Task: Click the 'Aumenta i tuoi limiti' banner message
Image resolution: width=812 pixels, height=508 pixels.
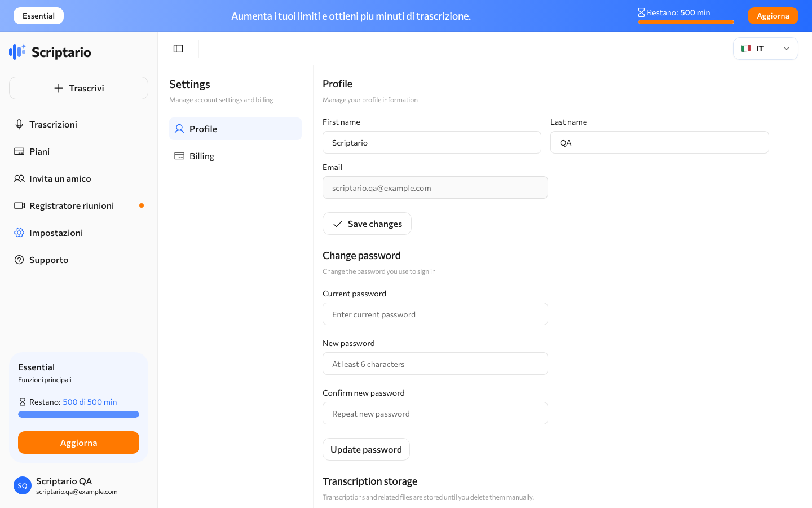Action: [x=351, y=16]
